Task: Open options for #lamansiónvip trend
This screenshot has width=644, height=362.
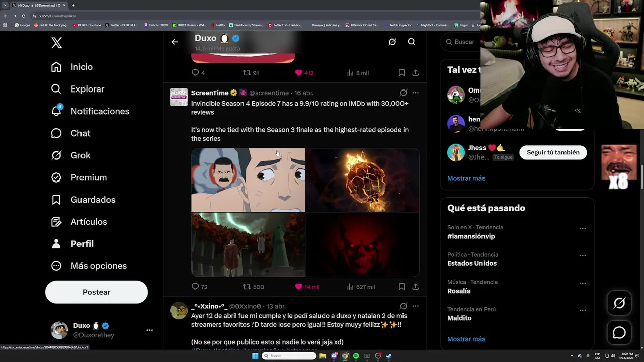Action: pos(583,228)
